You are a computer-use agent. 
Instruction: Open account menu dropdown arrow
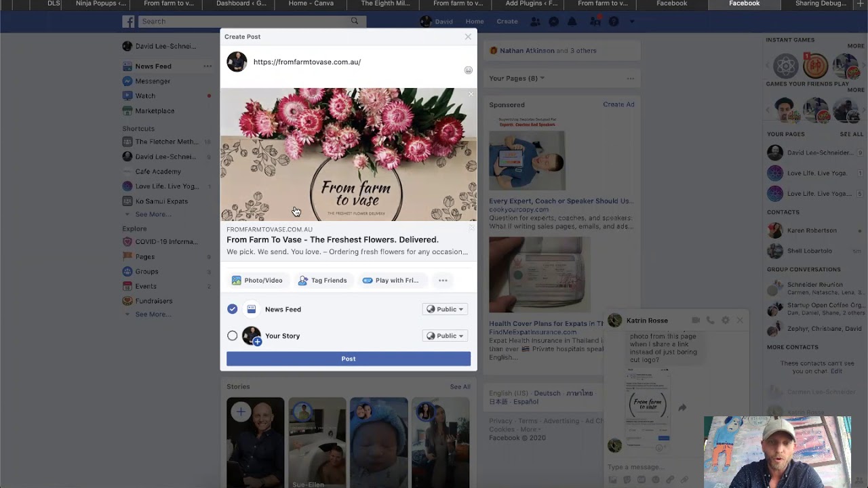coord(632,22)
